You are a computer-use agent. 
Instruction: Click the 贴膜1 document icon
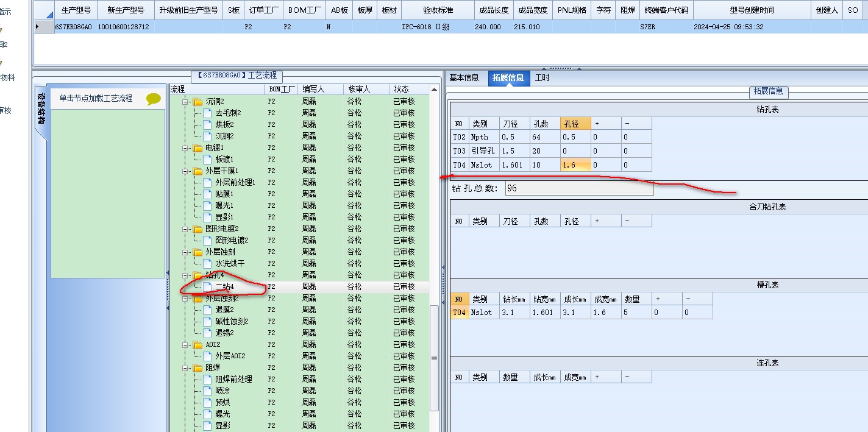coord(208,194)
